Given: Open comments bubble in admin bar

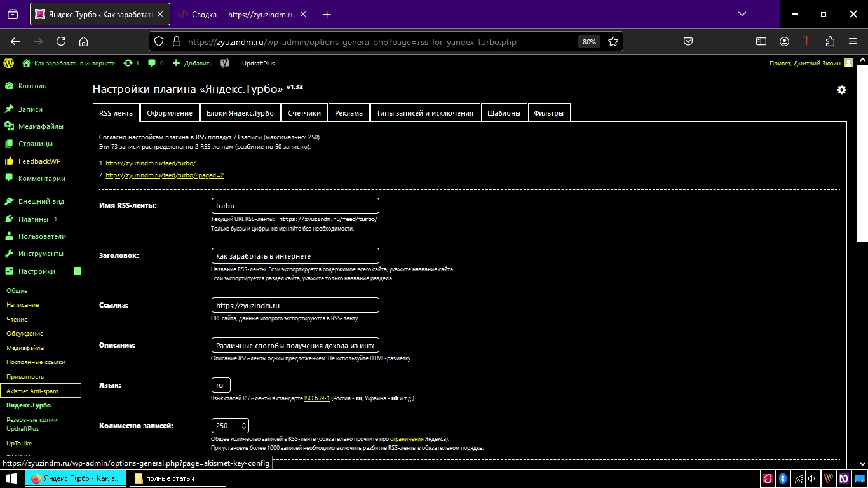Looking at the screenshot, I should click(x=156, y=63).
